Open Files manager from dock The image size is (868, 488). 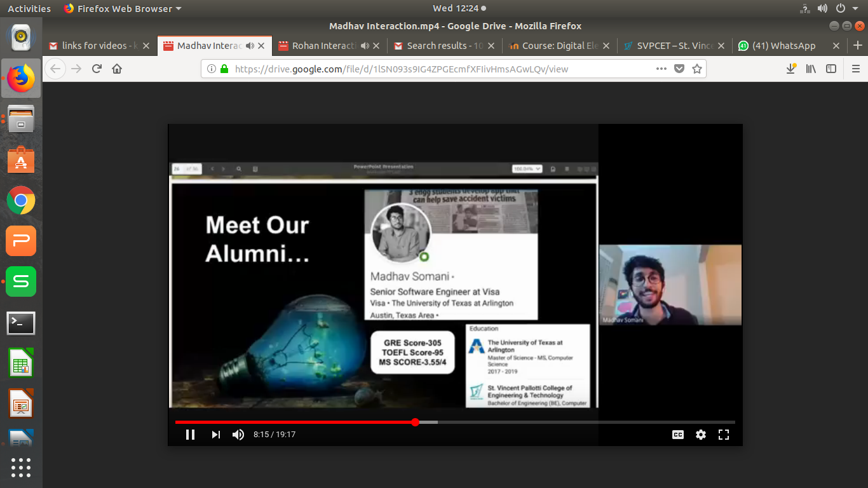21,119
